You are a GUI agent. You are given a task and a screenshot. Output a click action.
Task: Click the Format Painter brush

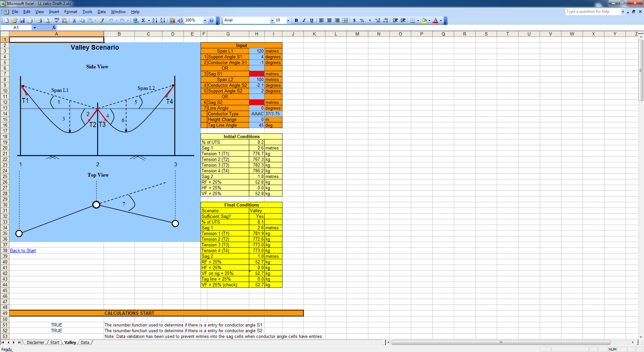[102, 20]
